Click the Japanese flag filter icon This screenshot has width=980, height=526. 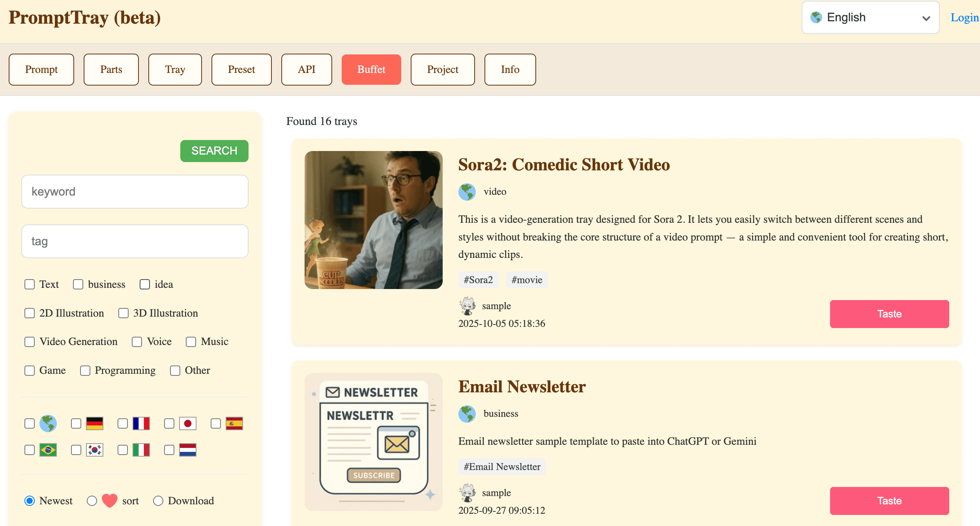(x=187, y=423)
